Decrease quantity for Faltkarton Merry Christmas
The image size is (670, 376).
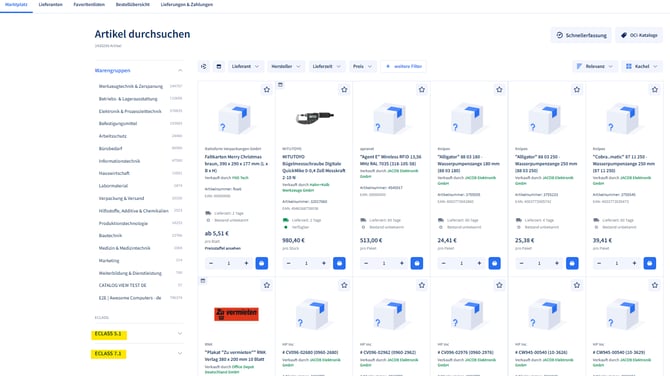coord(211,263)
